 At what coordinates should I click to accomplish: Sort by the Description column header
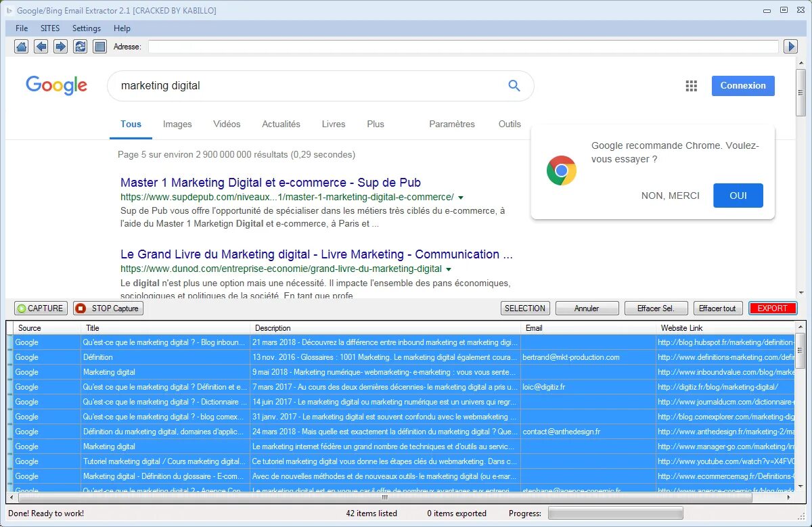[386, 328]
